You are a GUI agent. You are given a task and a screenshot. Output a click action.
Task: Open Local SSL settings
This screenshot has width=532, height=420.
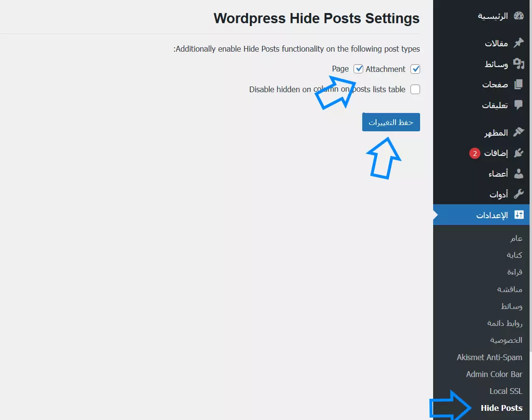coord(506,391)
